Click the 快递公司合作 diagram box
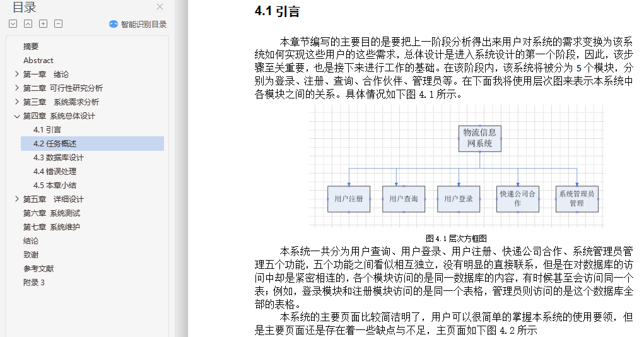 [x=517, y=199]
